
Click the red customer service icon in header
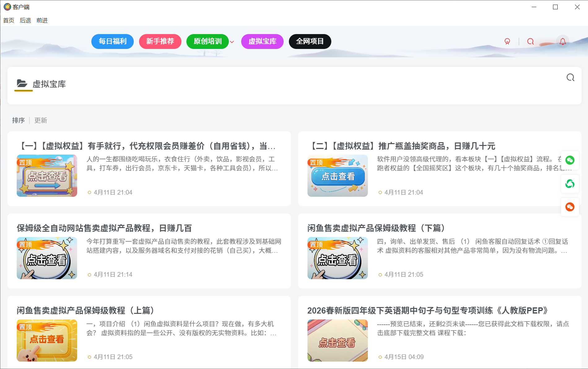507,42
